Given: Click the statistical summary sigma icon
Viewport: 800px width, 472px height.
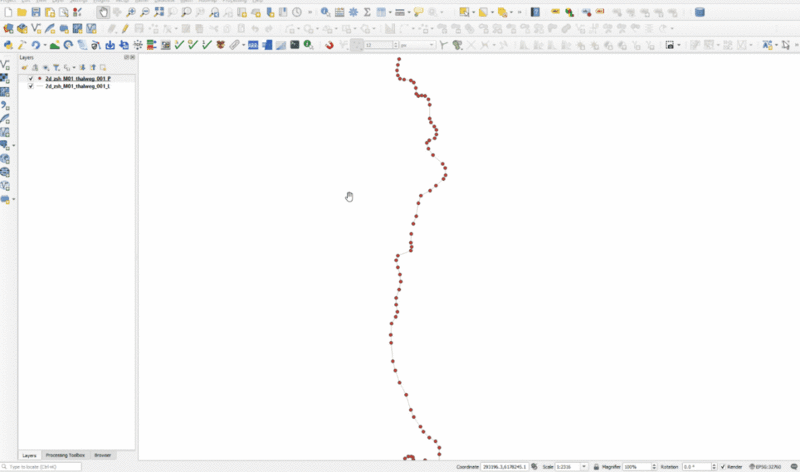Looking at the screenshot, I should 367,12.
